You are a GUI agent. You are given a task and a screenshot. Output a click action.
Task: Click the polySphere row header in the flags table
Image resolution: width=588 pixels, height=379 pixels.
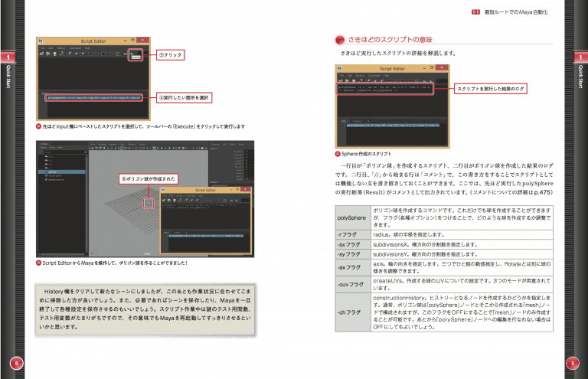pos(352,217)
